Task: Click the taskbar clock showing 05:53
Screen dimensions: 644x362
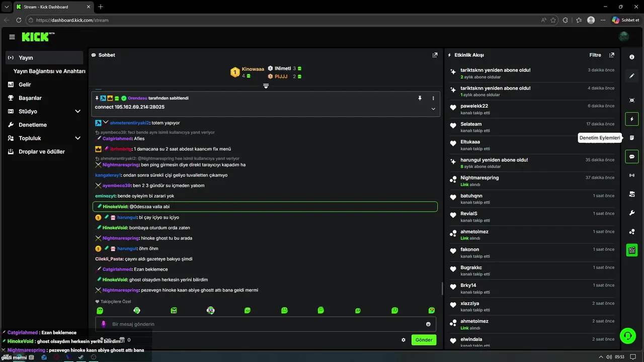Action: point(619,357)
